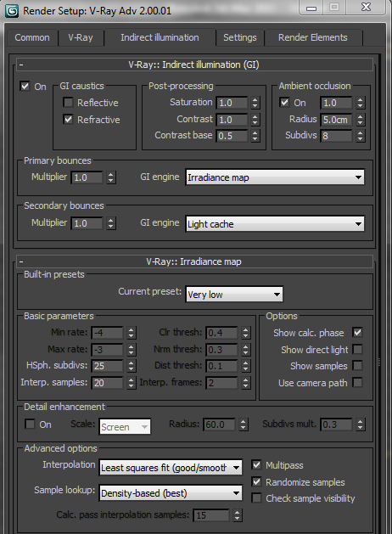Adjust Saturation spinner arrows
The height and width of the screenshot is (534, 392).
(255, 103)
